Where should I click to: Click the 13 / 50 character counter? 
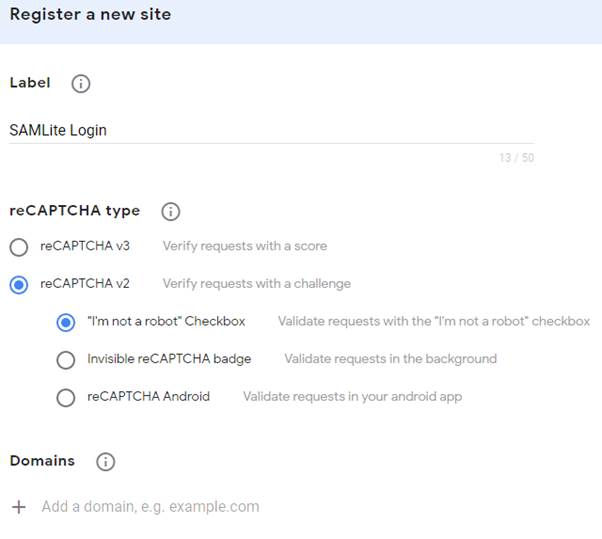coord(517,158)
